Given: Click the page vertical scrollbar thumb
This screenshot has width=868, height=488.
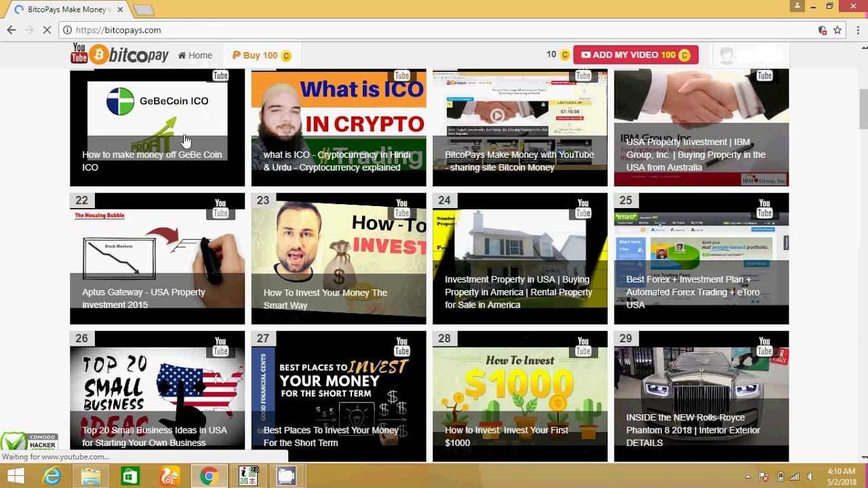Looking at the screenshot, I should click(863, 108).
